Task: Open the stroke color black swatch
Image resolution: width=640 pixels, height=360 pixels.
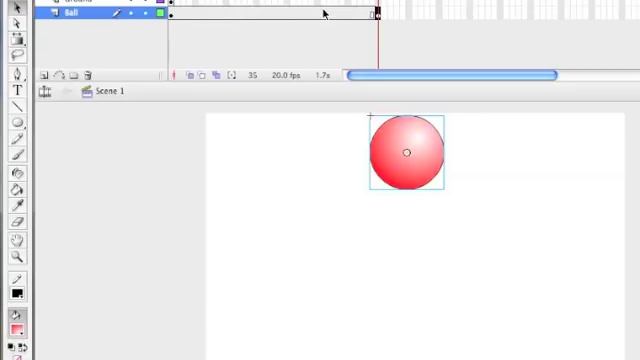Action: (x=17, y=293)
